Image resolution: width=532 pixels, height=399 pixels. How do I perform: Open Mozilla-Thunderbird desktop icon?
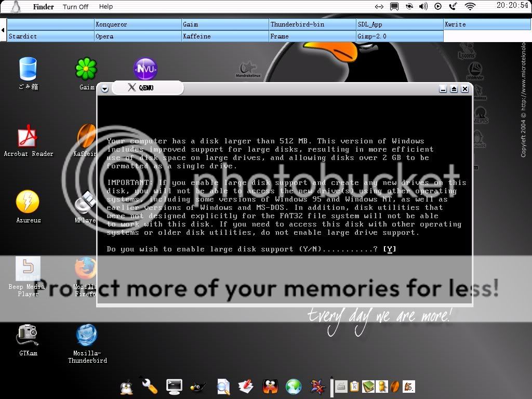(x=87, y=335)
